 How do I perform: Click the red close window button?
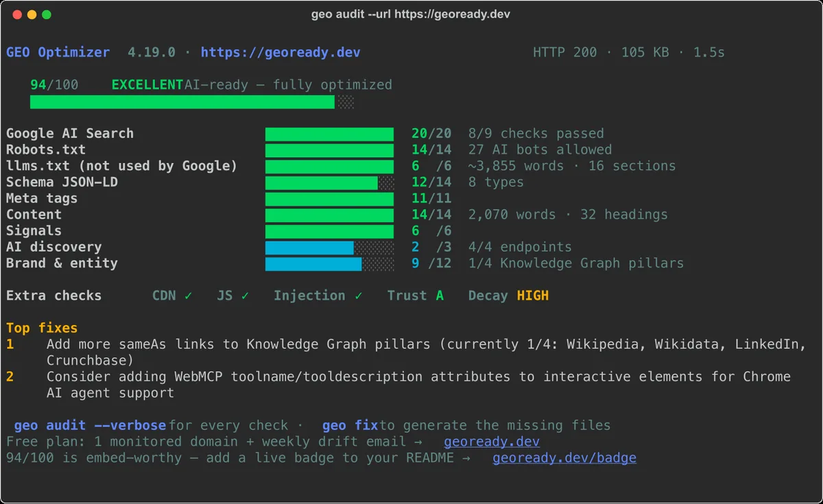click(17, 14)
